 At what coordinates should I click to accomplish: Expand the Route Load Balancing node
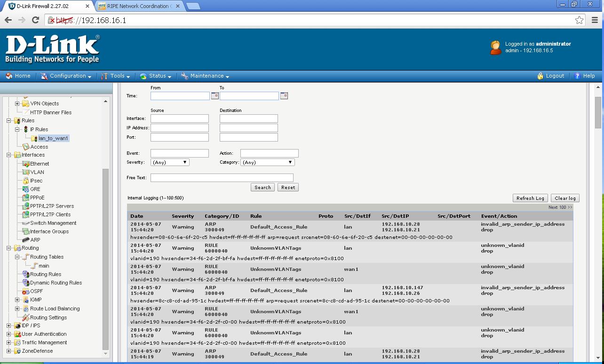coord(17,309)
